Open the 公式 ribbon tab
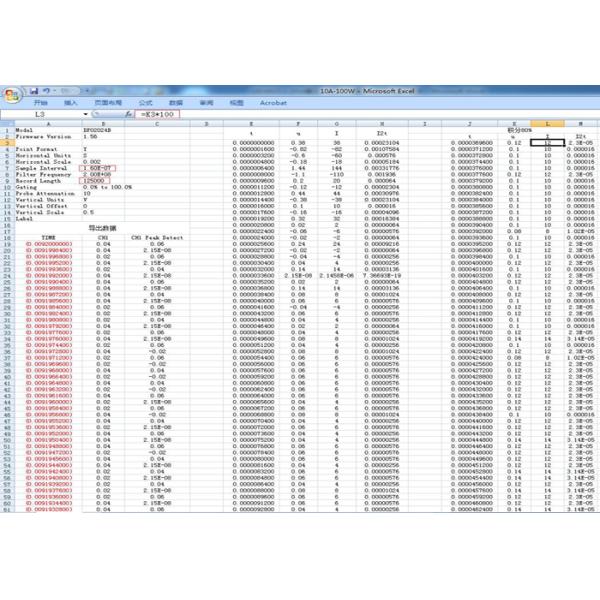 pos(145,102)
